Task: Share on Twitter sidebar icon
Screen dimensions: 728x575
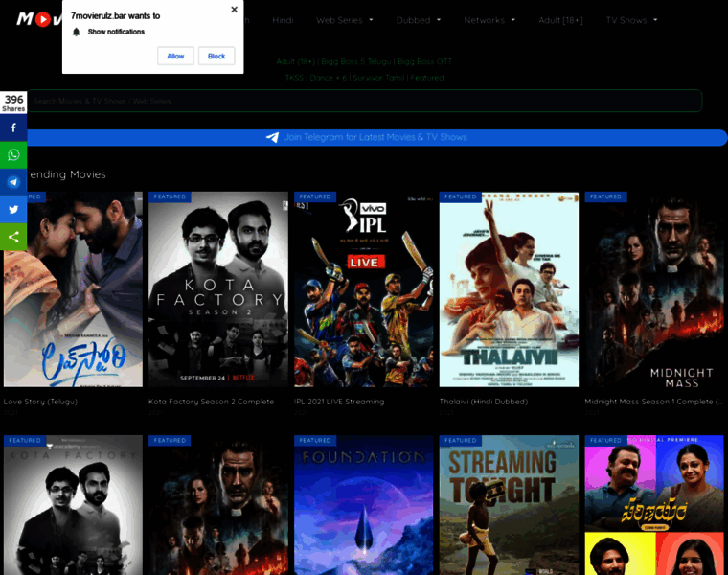Action: point(13,210)
